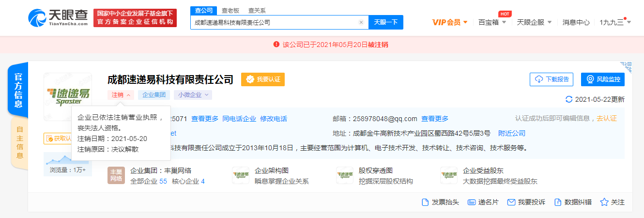Click 注销日期：2021-05-20 in tooltip
This screenshot has width=644, height=218.
pos(112,139)
